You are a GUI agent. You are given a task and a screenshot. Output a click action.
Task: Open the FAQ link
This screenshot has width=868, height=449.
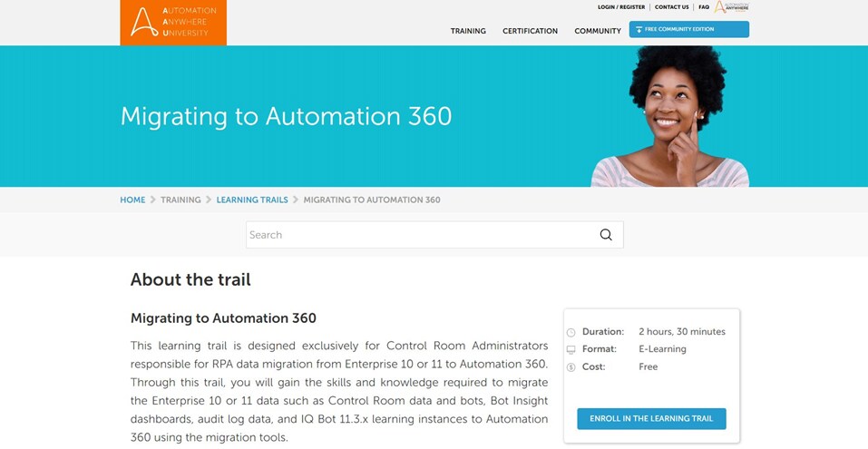[x=704, y=7]
